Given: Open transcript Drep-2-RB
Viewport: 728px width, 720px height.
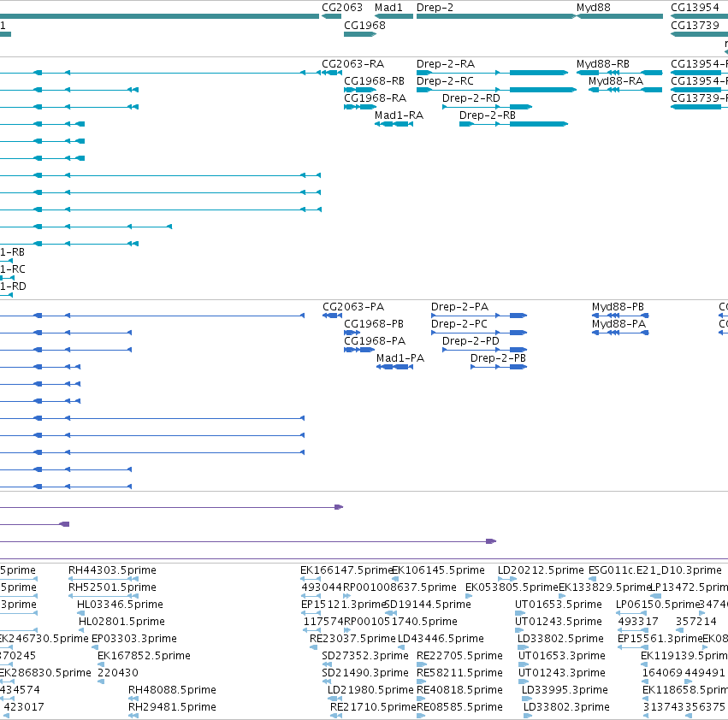Looking at the screenshot, I should [487, 115].
